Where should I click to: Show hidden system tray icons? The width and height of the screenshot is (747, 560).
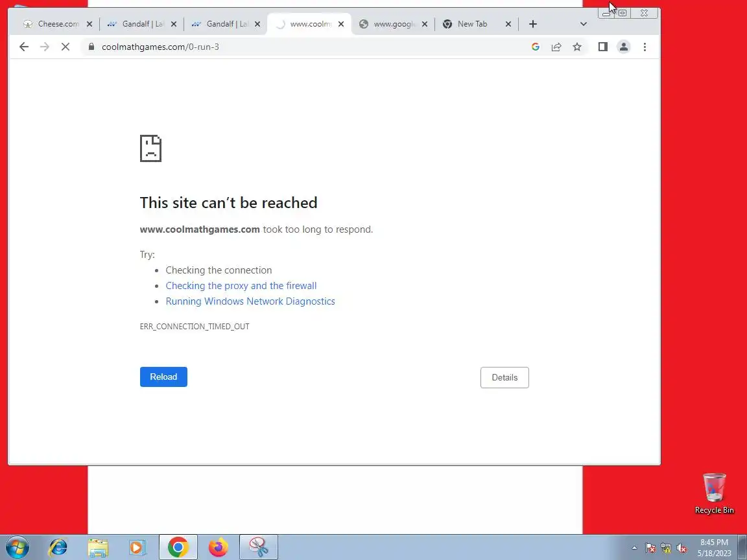tap(634, 548)
